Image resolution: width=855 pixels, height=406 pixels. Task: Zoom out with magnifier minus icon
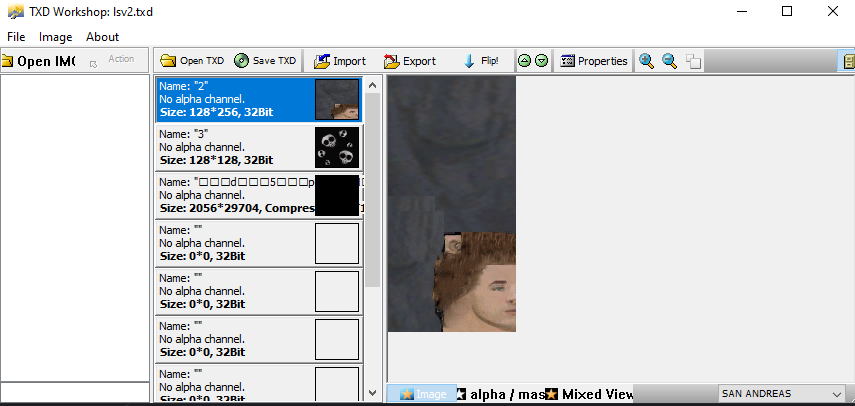click(669, 61)
